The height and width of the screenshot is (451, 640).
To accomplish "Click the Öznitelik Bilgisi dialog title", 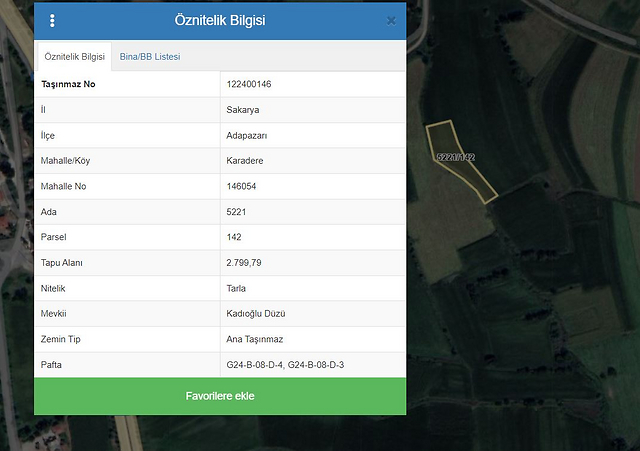I will (220, 21).
